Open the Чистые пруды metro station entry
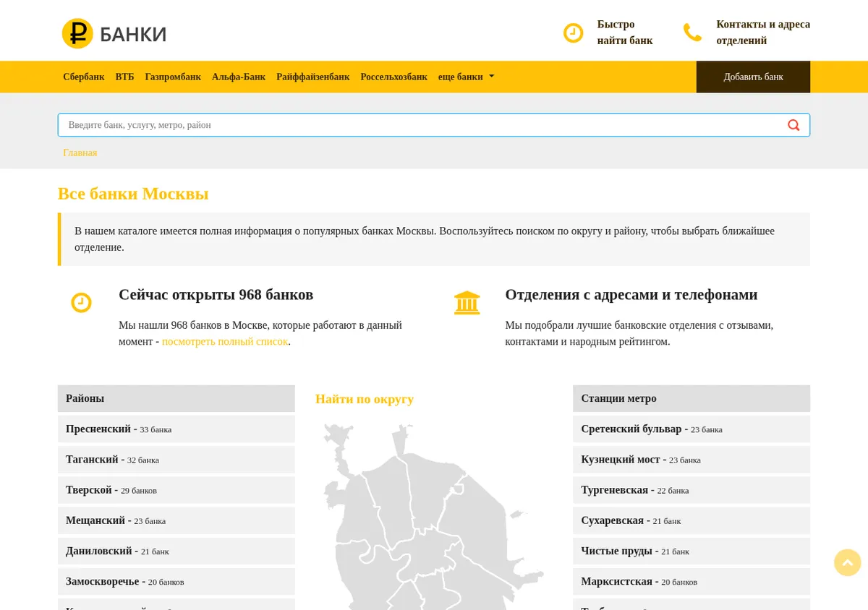The width and height of the screenshot is (868, 610). (x=692, y=551)
